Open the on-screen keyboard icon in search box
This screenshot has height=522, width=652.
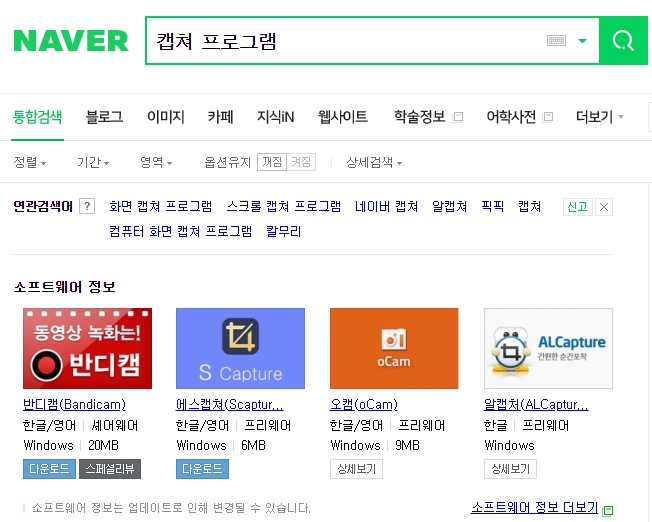pos(556,41)
